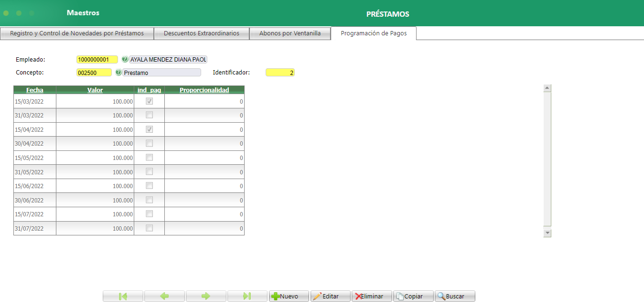Click the Buscar button
Image resolution: width=644 pixels, height=308 pixels.
click(455, 296)
